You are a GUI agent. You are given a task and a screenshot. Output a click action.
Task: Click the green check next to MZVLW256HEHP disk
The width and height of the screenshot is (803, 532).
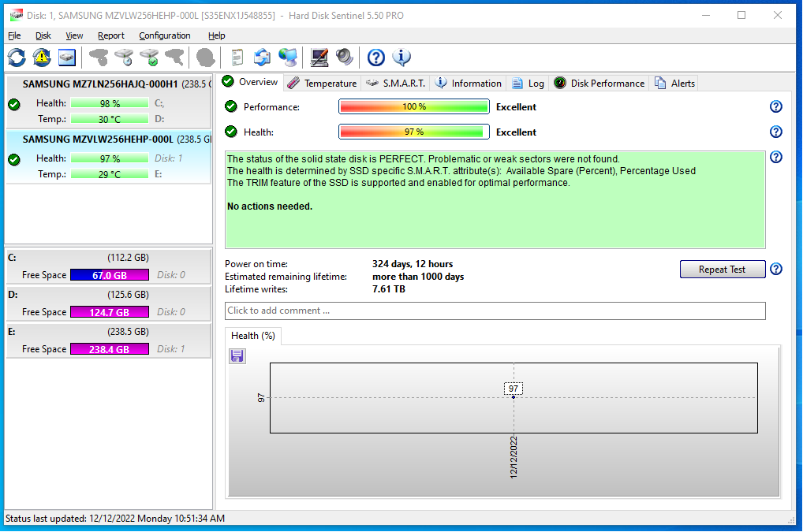click(x=14, y=159)
